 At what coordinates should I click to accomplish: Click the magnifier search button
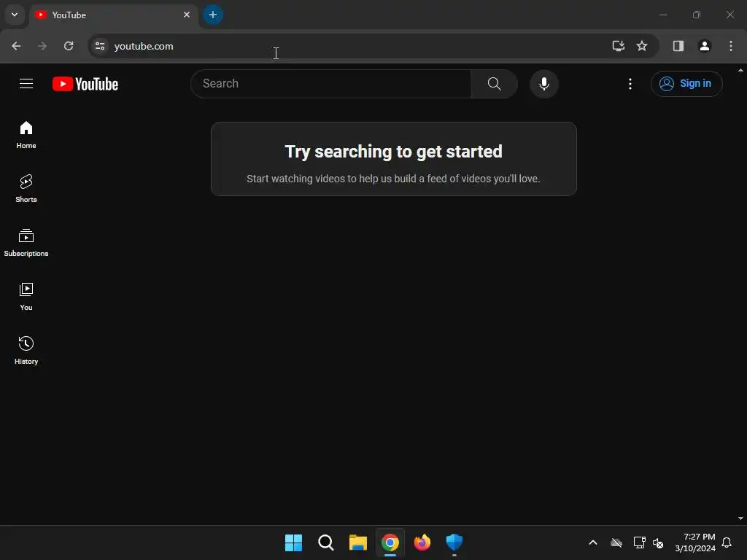click(x=494, y=84)
